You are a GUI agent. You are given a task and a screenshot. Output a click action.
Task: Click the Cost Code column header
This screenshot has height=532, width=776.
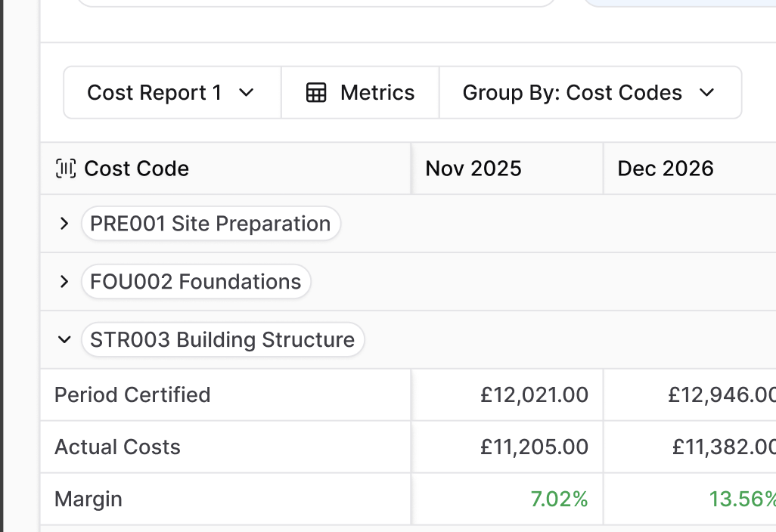coord(136,169)
